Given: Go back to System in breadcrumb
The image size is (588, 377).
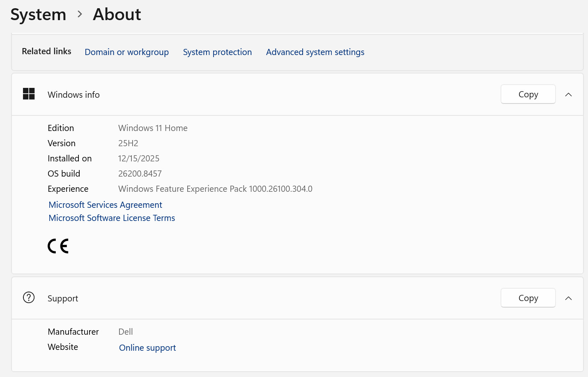Looking at the screenshot, I should tap(38, 14).
